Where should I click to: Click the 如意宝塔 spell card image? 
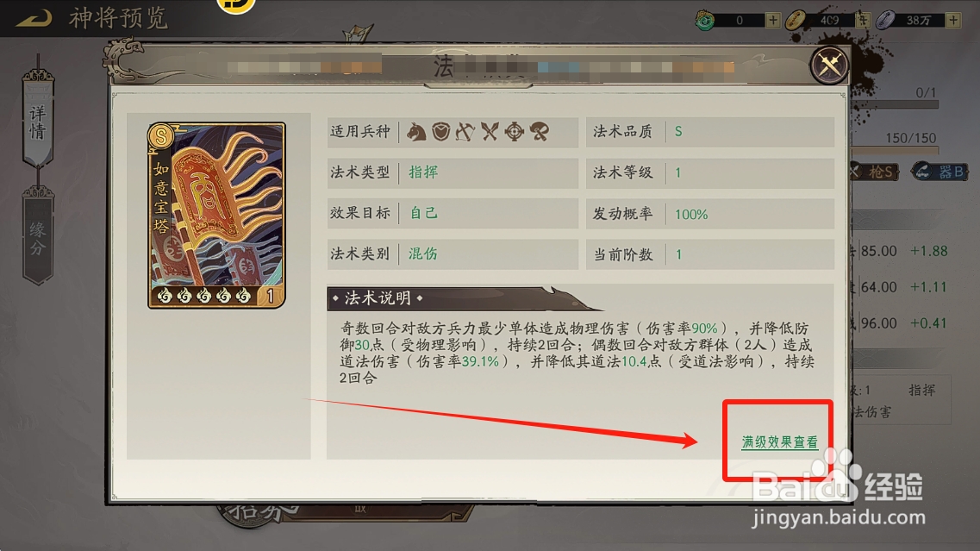coord(216,216)
